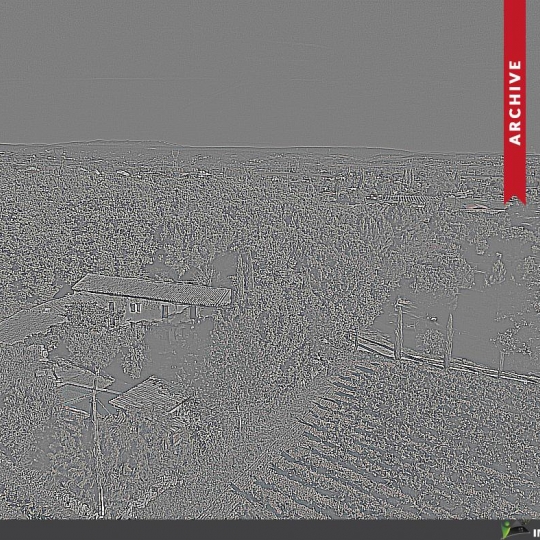
Task: Click the slim cypress beside the roadside fence
Action: pos(448,341)
